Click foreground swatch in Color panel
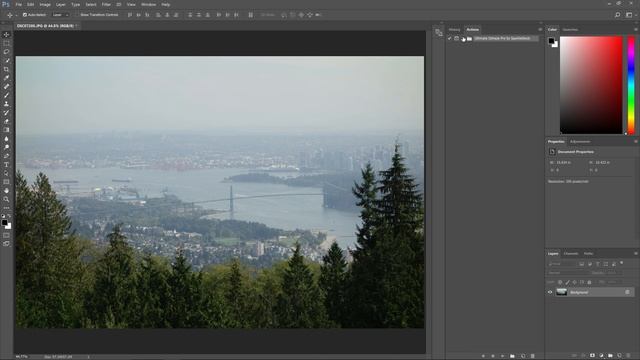The height and width of the screenshot is (360, 640). click(x=551, y=41)
